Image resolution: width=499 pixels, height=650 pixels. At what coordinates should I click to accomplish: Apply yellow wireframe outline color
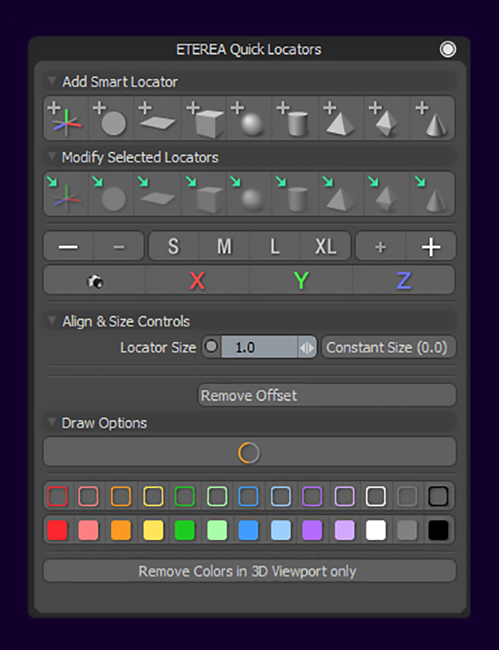click(153, 496)
